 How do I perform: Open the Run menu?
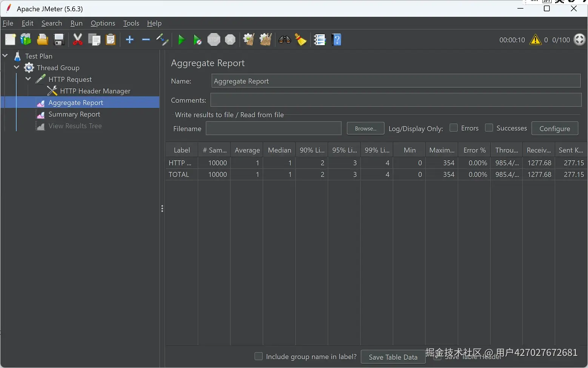pyautogui.click(x=76, y=23)
